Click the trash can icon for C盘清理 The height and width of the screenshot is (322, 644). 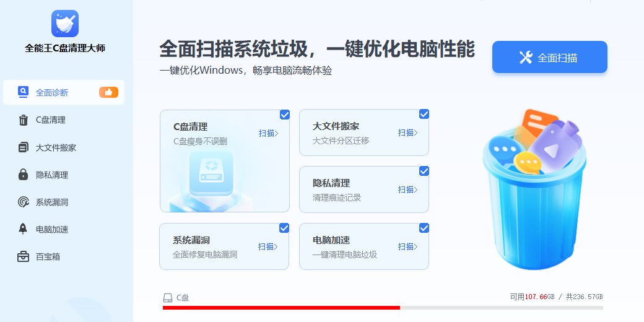point(24,120)
